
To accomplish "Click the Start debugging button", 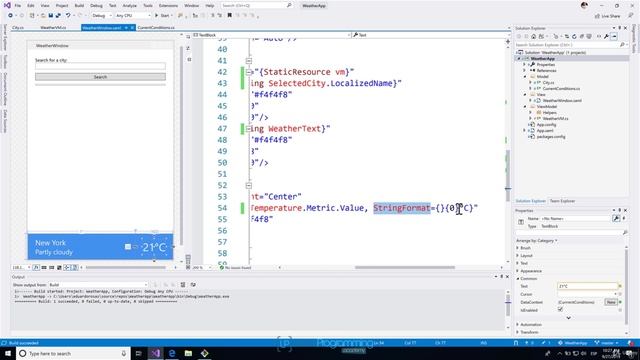I will tap(162, 16).
